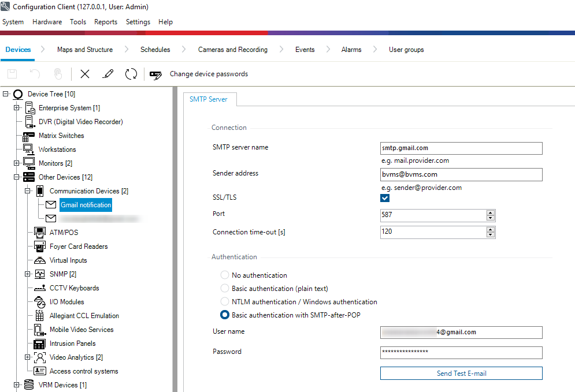Collapse the Communication Devices tree node
The width and height of the screenshot is (575, 392).
(x=28, y=191)
